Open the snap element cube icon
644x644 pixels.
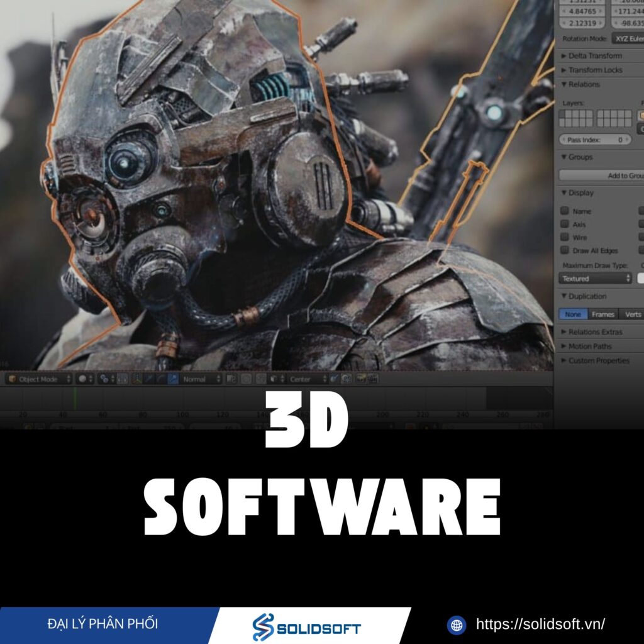pos(276,379)
